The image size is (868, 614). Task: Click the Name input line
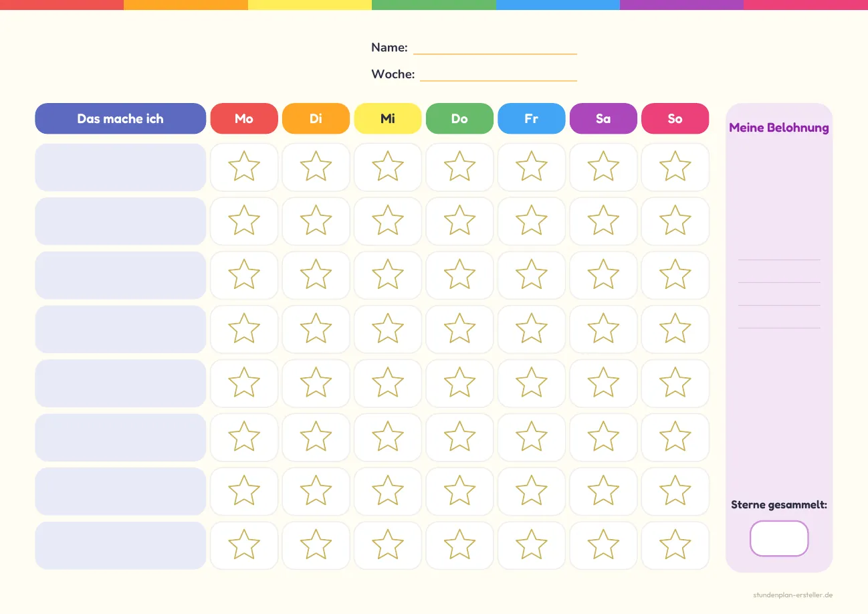pyautogui.click(x=495, y=48)
